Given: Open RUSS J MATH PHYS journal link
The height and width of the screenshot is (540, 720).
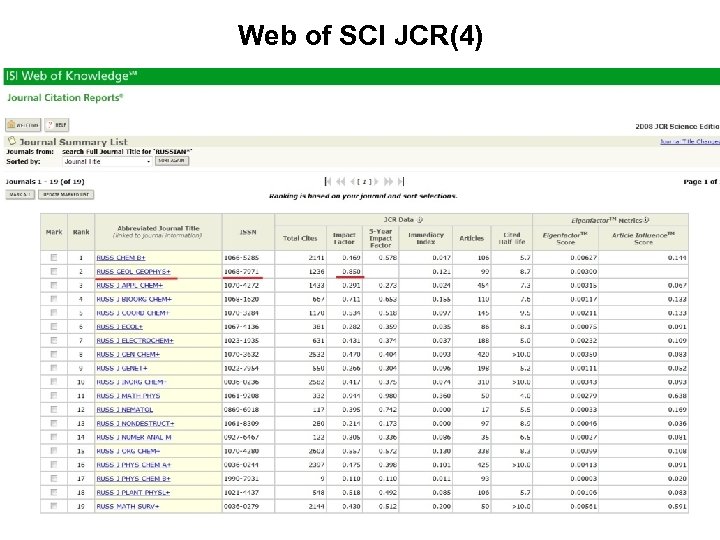Looking at the screenshot, I should pyautogui.click(x=128, y=396).
